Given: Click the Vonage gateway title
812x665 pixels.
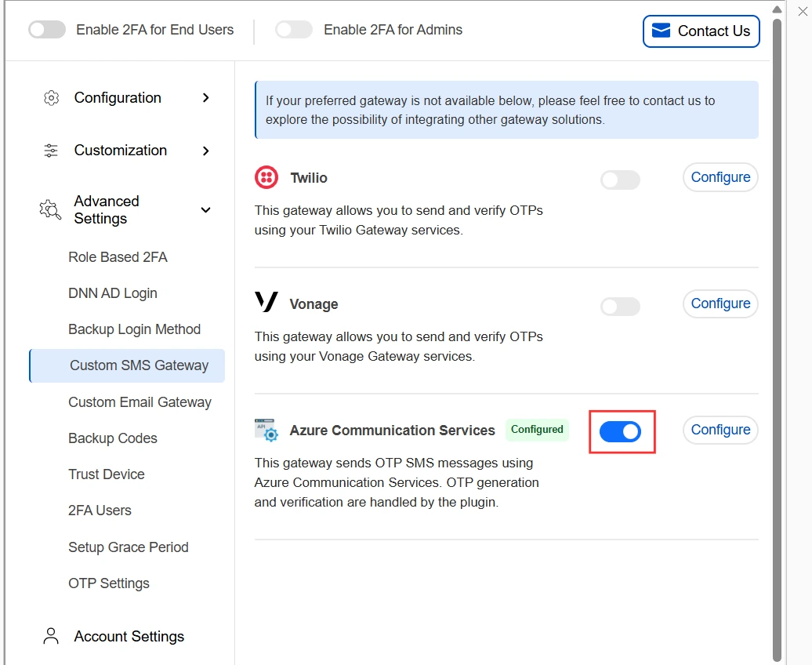Looking at the screenshot, I should [314, 304].
